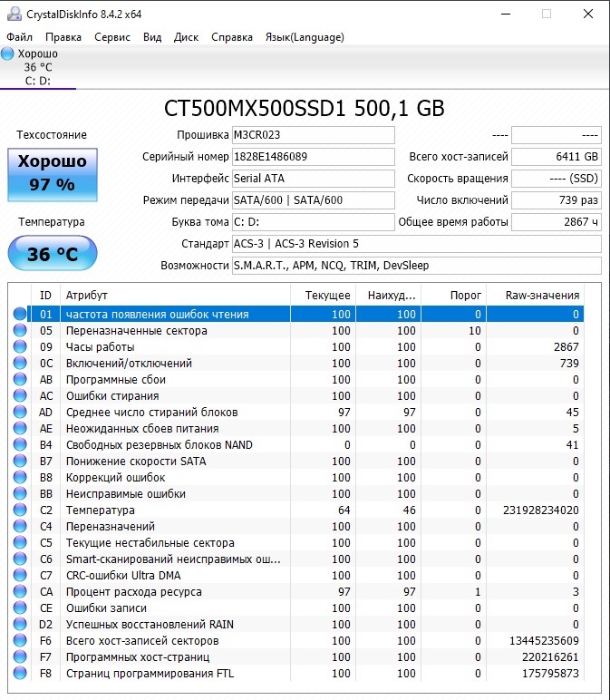Open the Файл menu
The height and width of the screenshot is (700, 610).
click(x=20, y=37)
